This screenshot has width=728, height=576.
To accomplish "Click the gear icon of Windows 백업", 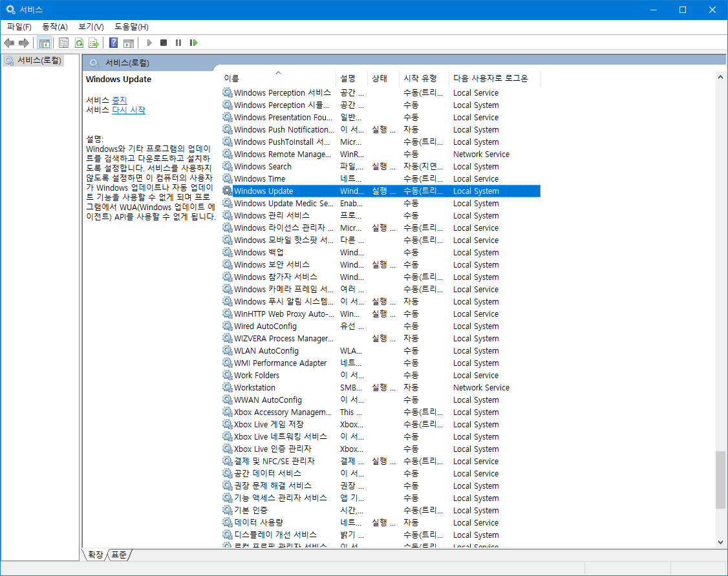I will [x=227, y=252].
